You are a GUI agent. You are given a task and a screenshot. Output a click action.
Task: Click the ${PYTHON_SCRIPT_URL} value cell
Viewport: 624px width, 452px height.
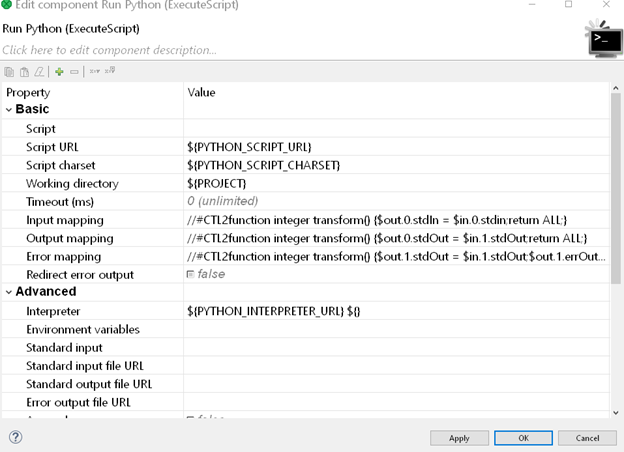click(x=396, y=147)
